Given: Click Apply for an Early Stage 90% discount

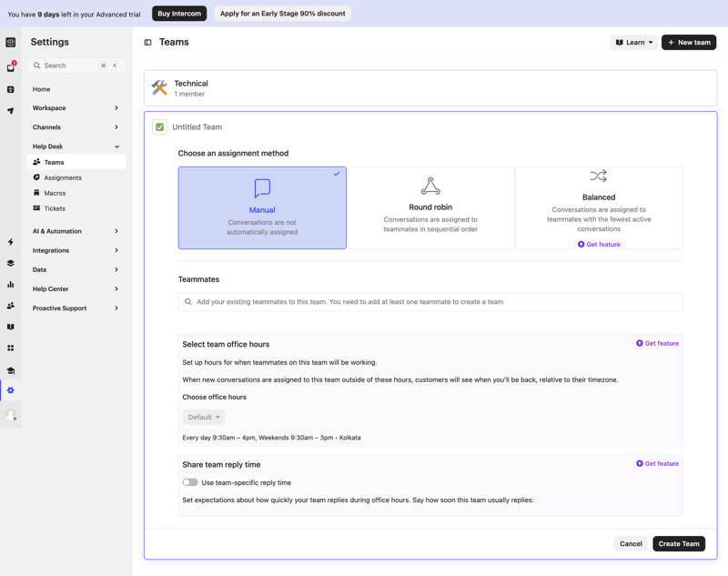Looking at the screenshot, I should click(282, 13).
